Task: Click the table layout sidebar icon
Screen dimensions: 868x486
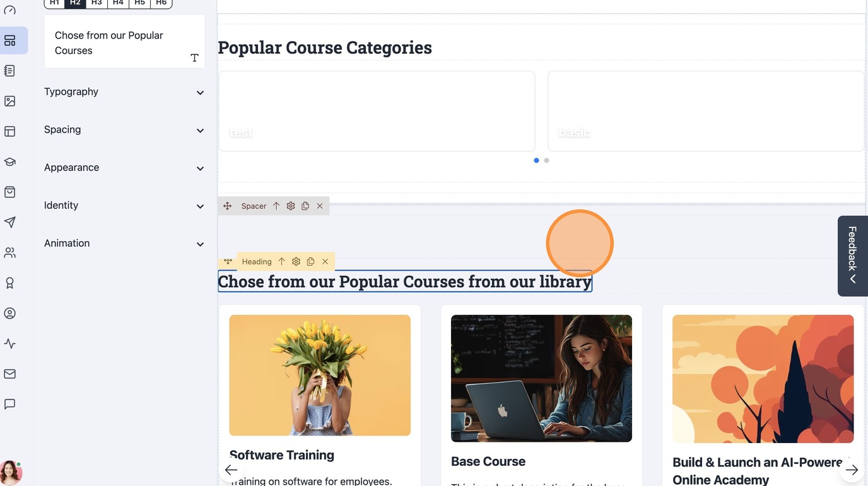Action: [x=9, y=131]
